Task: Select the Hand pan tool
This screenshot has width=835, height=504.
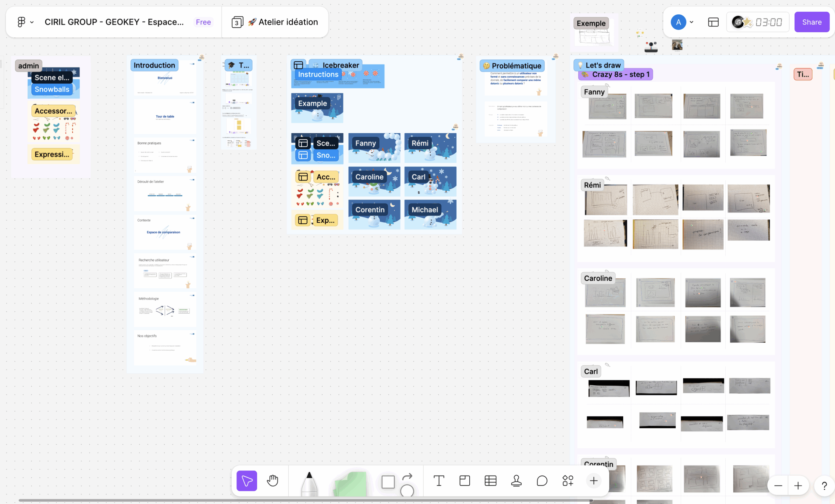Action: [x=272, y=480]
